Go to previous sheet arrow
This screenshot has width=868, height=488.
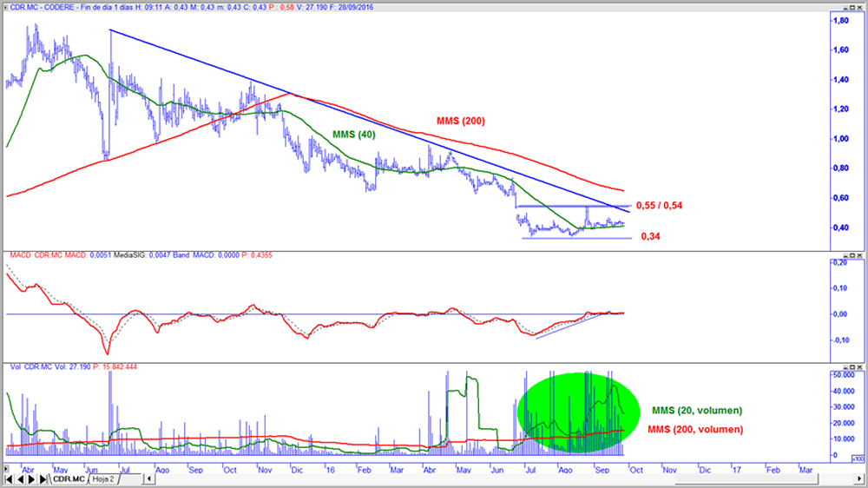(21, 479)
